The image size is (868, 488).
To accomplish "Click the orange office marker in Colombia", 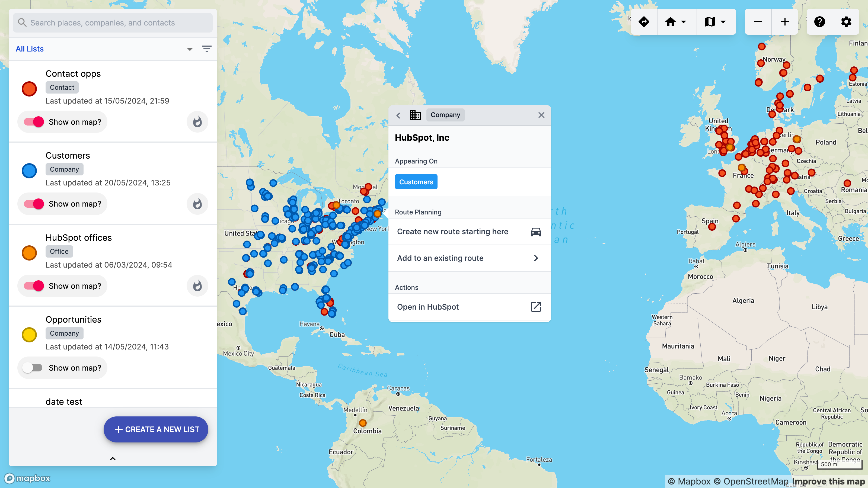I will (x=363, y=423).
